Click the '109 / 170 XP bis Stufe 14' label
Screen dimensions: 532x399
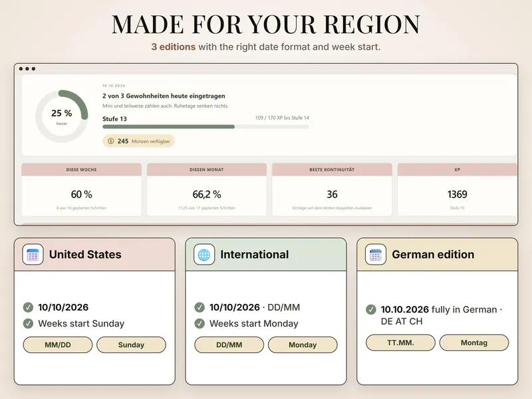click(x=282, y=118)
